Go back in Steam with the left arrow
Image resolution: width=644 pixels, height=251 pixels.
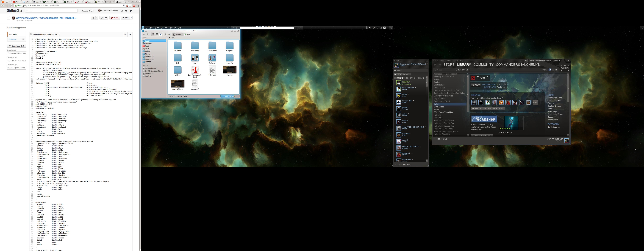click(x=435, y=65)
